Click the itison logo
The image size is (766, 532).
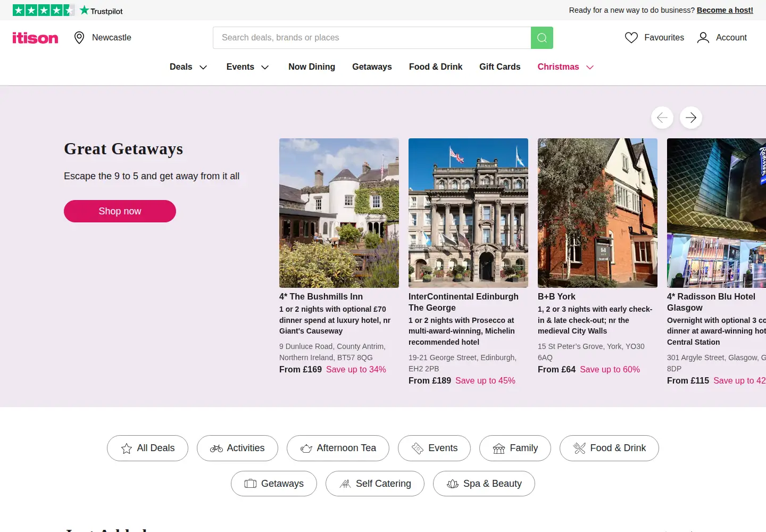coord(35,38)
